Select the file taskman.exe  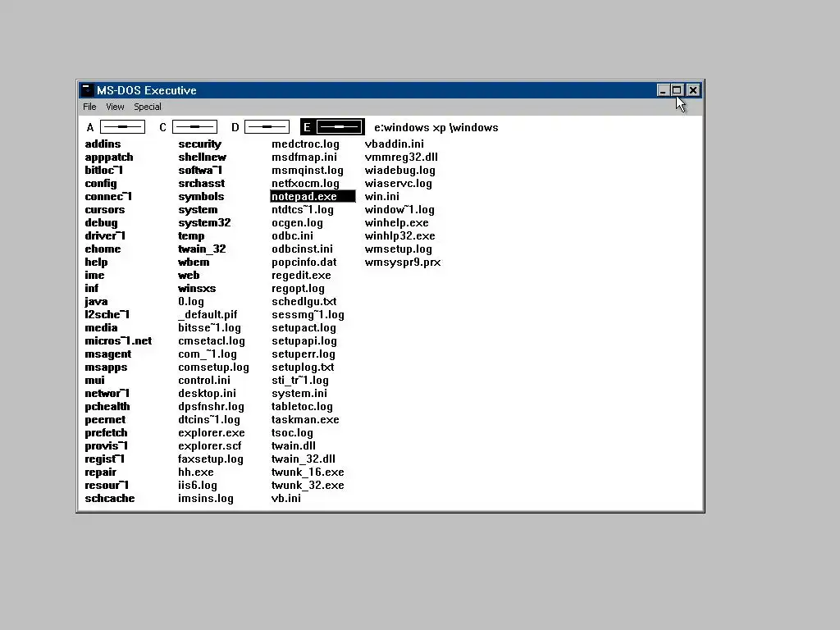pyautogui.click(x=305, y=419)
